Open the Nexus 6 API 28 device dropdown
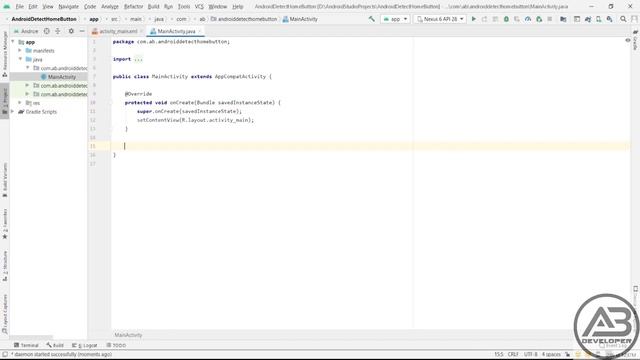The image size is (640, 360). [x=440, y=19]
